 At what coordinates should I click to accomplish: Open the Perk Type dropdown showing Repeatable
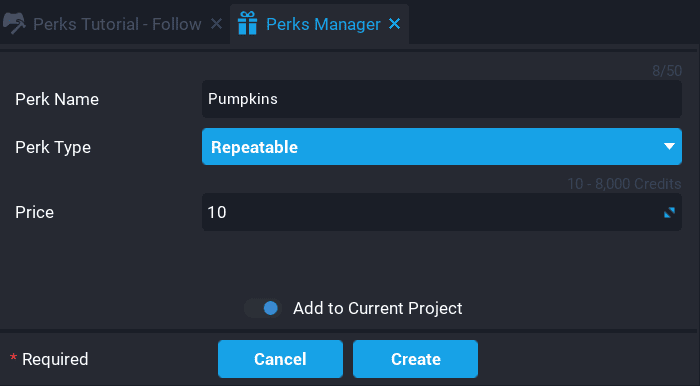coord(442,147)
